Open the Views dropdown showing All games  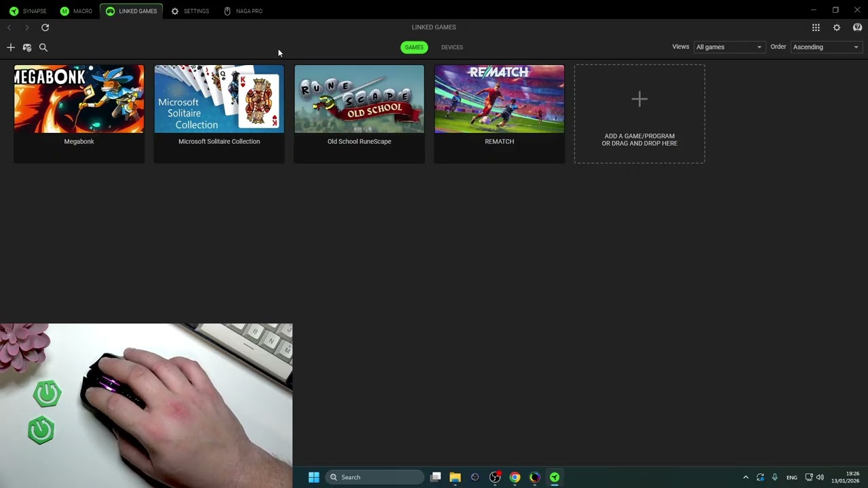point(729,47)
